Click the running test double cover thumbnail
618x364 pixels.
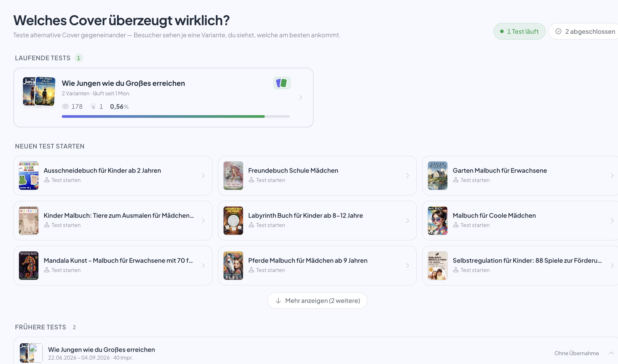point(39,92)
